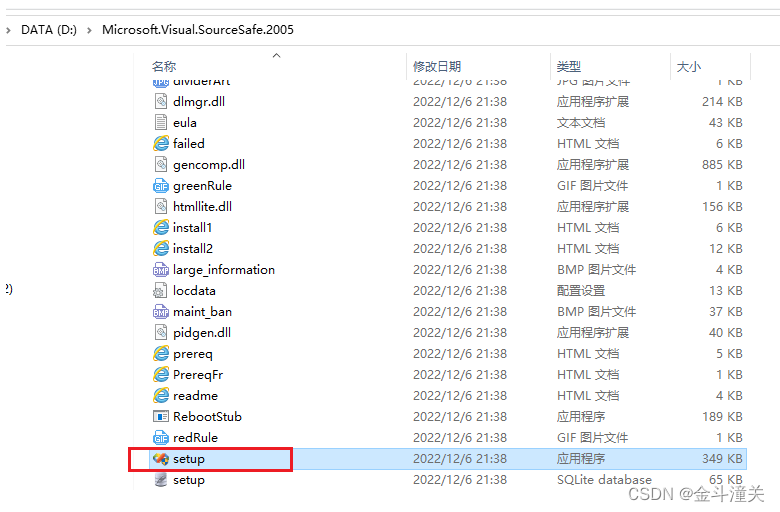The height and width of the screenshot is (512, 780).
Task: Select the greenRule file name
Action: pos(202,186)
